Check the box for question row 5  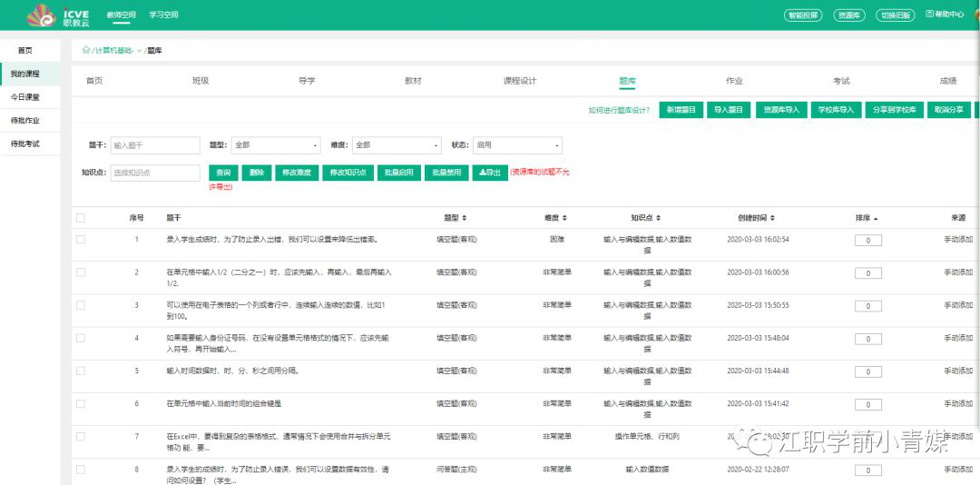[81, 371]
